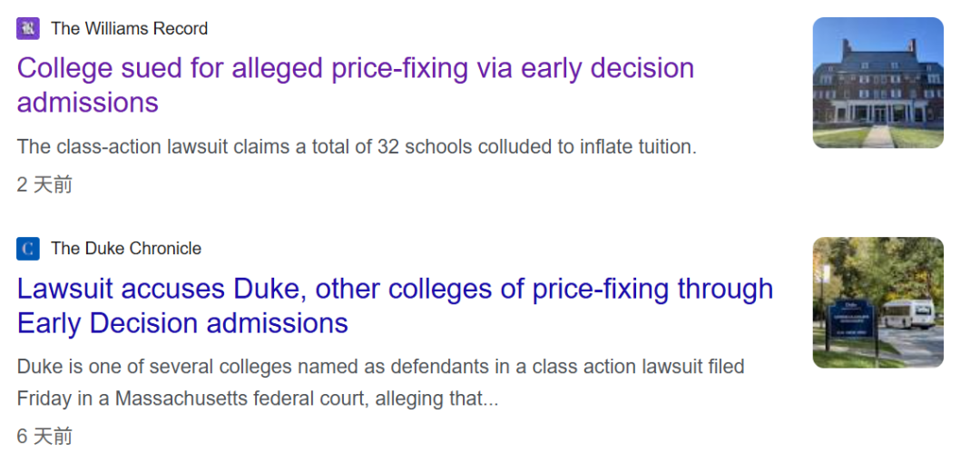Click the snippet about 32 schools colluding

pyautogui.click(x=357, y=146)
